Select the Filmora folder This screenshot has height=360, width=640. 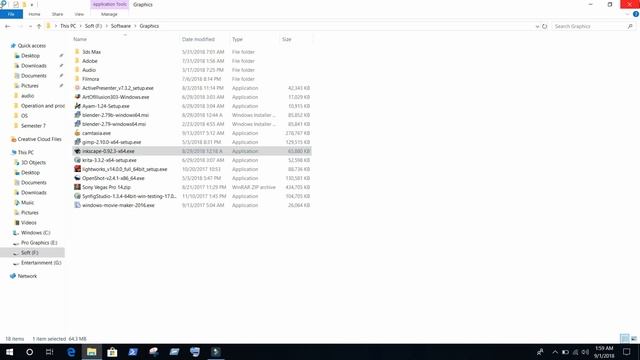coord(91,79)
